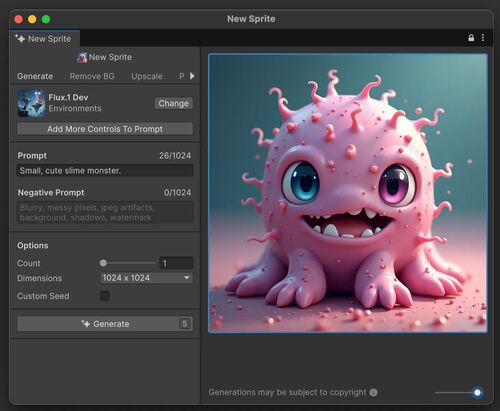Click Add More Controls To Prompt
Screen dimensions: 500x411
click(105, 129)
